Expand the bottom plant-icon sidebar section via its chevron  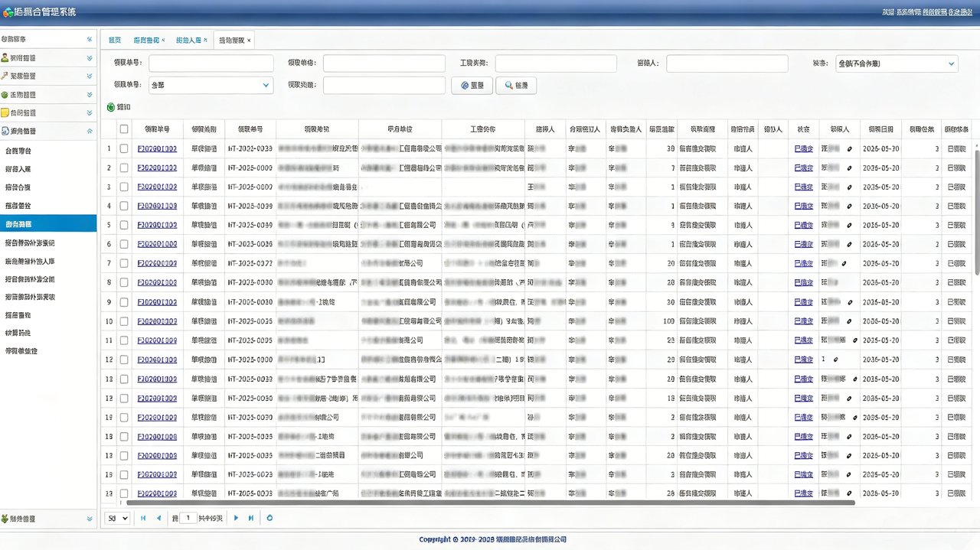[90, 519]
